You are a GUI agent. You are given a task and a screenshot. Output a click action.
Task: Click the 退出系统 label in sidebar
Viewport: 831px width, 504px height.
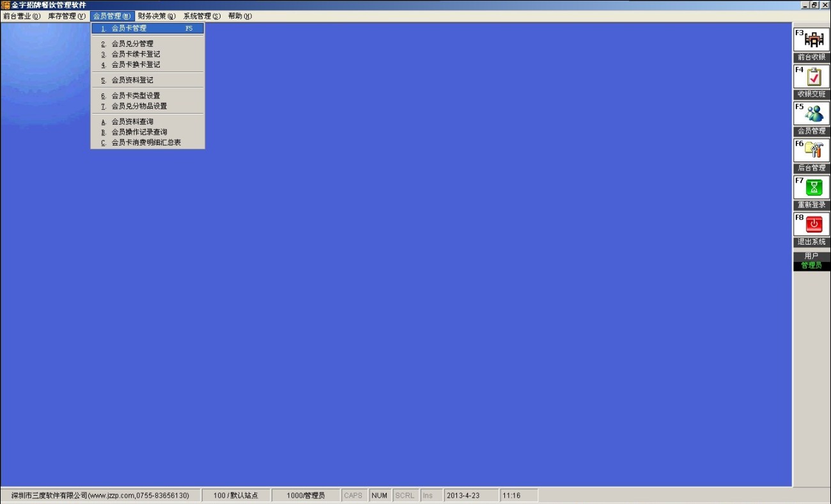click(x=811, y=242)
